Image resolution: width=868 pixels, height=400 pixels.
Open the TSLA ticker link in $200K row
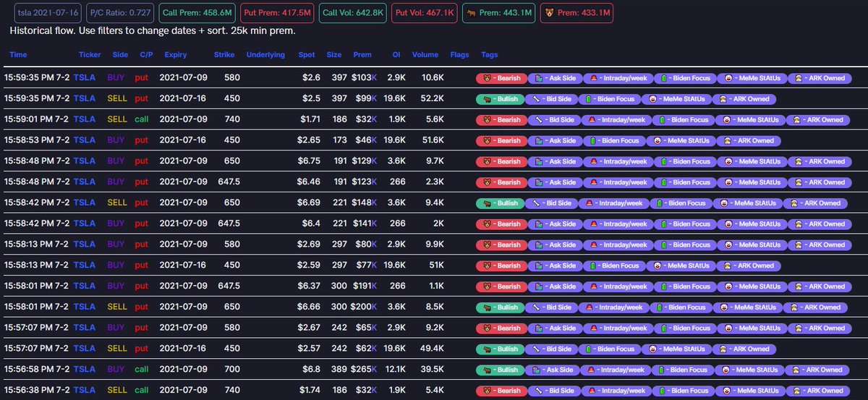click(x=85, y=307)
